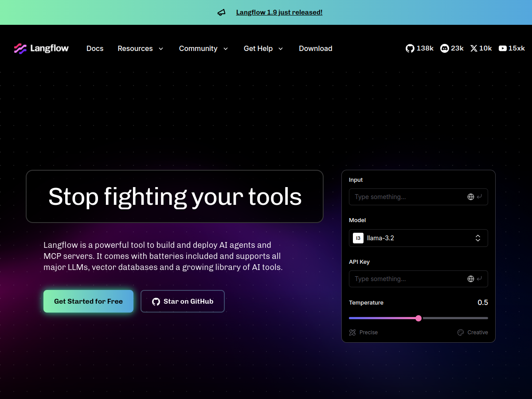The width and height of the screenshot is (532, 399).
Task: Click globe icon in Input field
Action: (x=471, y=197)
